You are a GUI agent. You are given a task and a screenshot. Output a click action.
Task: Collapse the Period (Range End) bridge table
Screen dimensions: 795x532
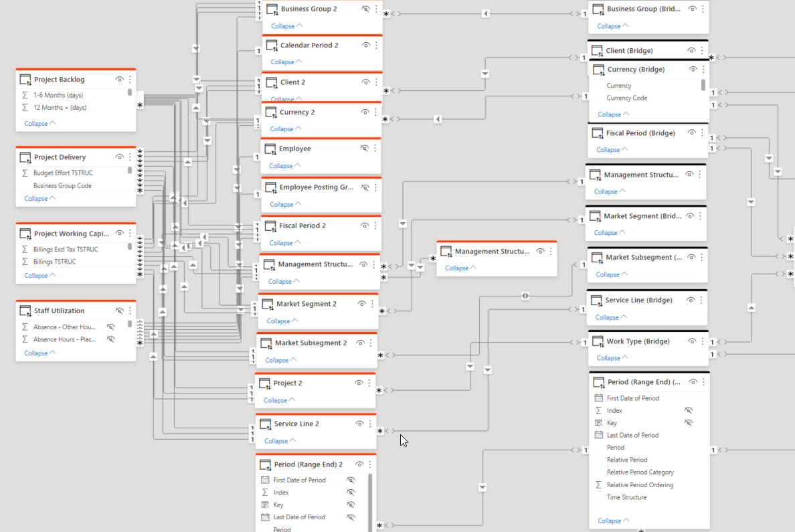(x=614, y=521)
